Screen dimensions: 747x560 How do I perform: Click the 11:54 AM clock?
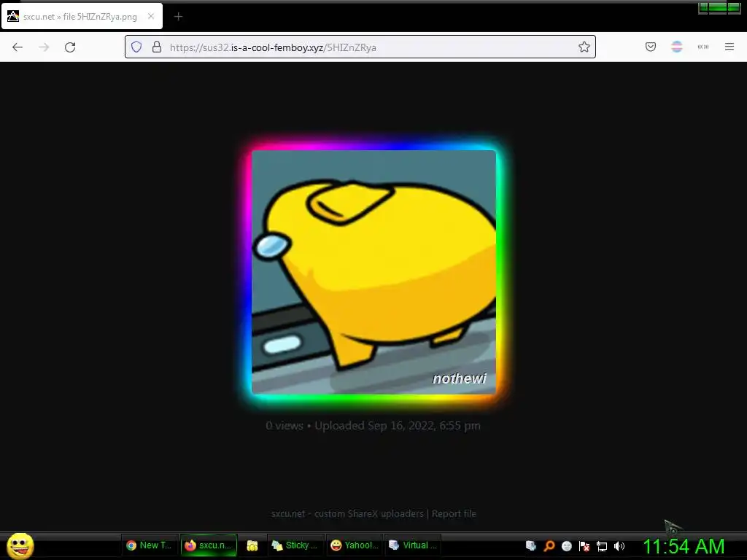click(x=684, y=547)
